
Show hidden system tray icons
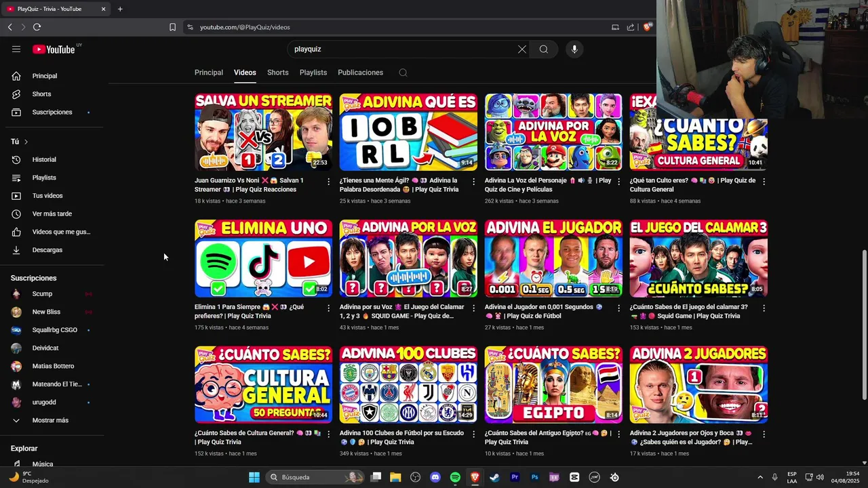759,477
